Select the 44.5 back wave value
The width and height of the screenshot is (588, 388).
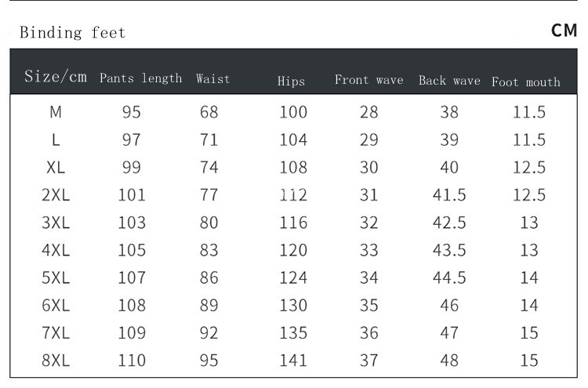pyautogui.click(x=449, y=277)
